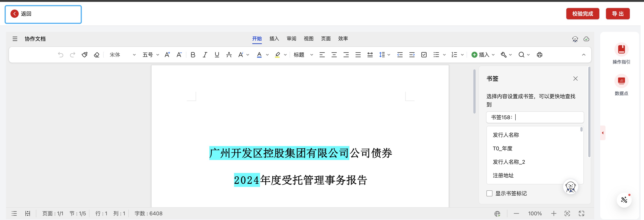Collapse the toolbar with chevron
This screenshot has height=220, width=644.
(x=584, y=55)
